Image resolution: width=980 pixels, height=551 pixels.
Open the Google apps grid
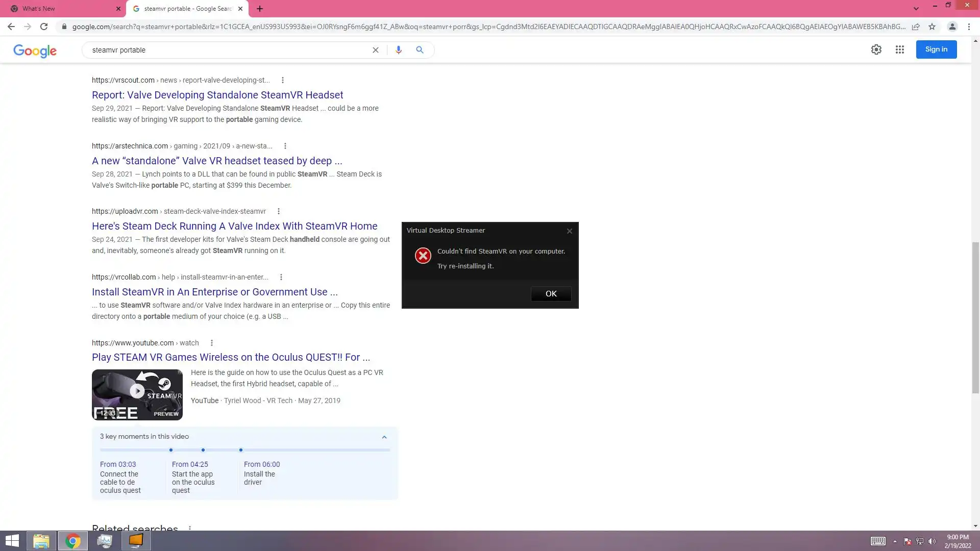pyautogui.click(x=900, y=49)
